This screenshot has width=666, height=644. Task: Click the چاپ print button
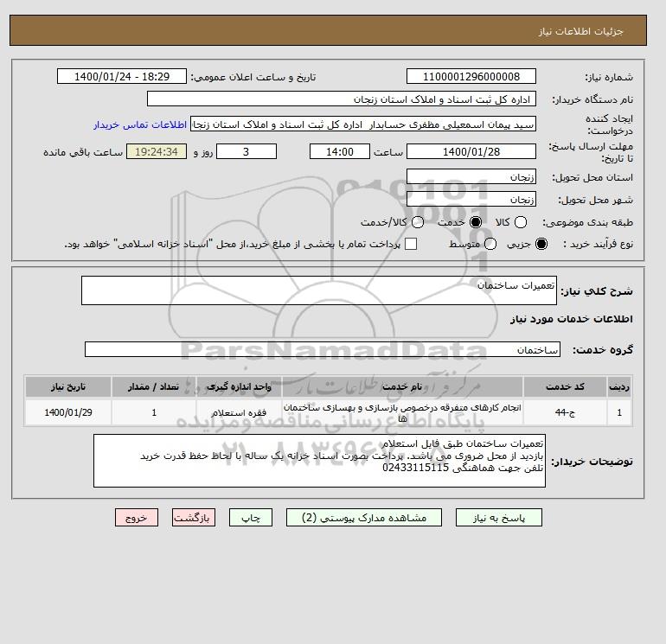tap(251, 518)
